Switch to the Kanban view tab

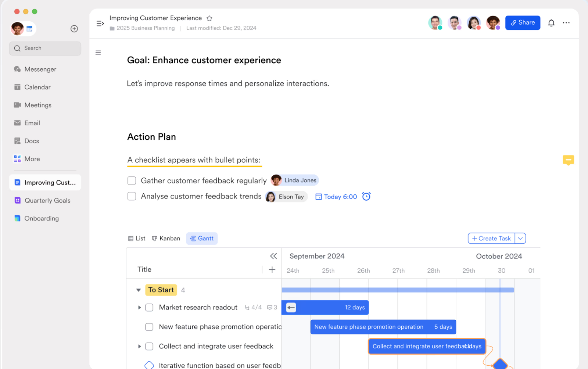tap(166, 239)
